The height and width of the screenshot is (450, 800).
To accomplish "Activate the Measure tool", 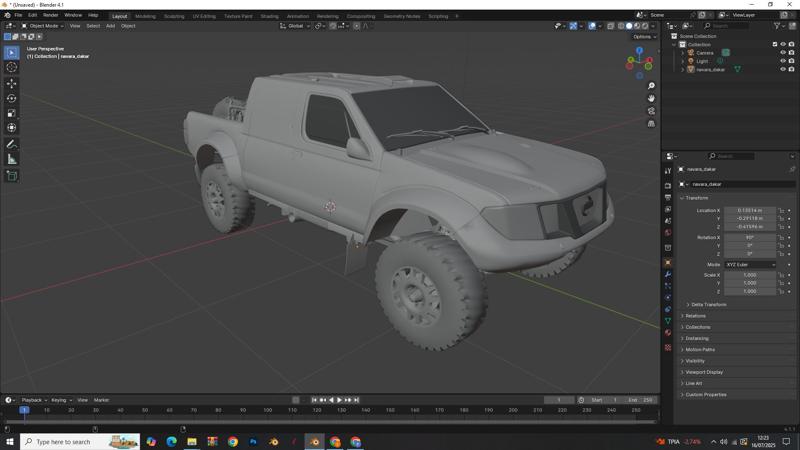I will (12, 159).
